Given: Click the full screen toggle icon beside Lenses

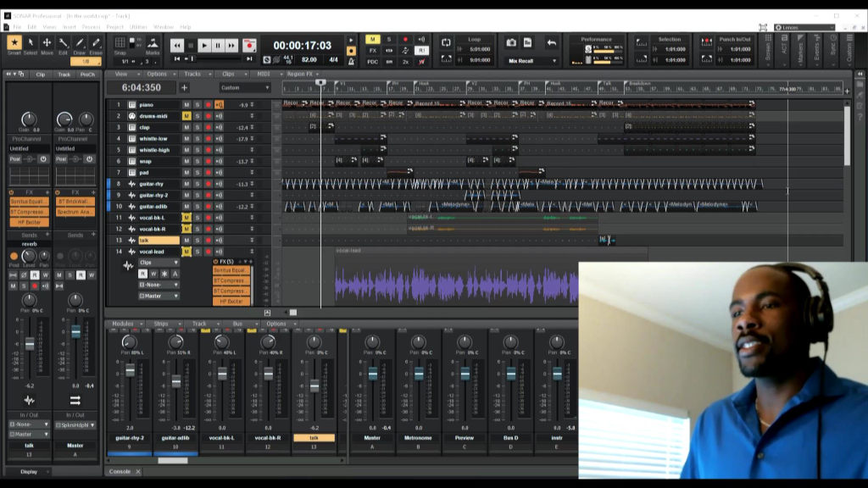Looking at the screenshot, I should (764, 27).
